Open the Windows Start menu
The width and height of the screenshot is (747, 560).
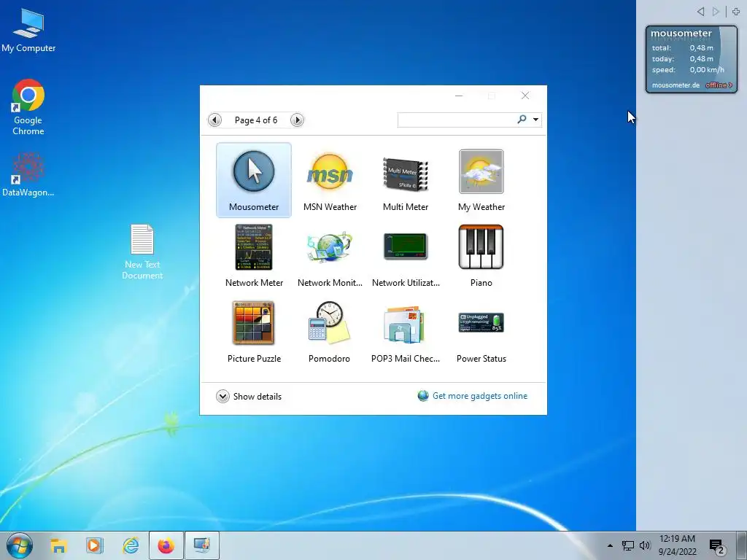(x=20, y=545)
